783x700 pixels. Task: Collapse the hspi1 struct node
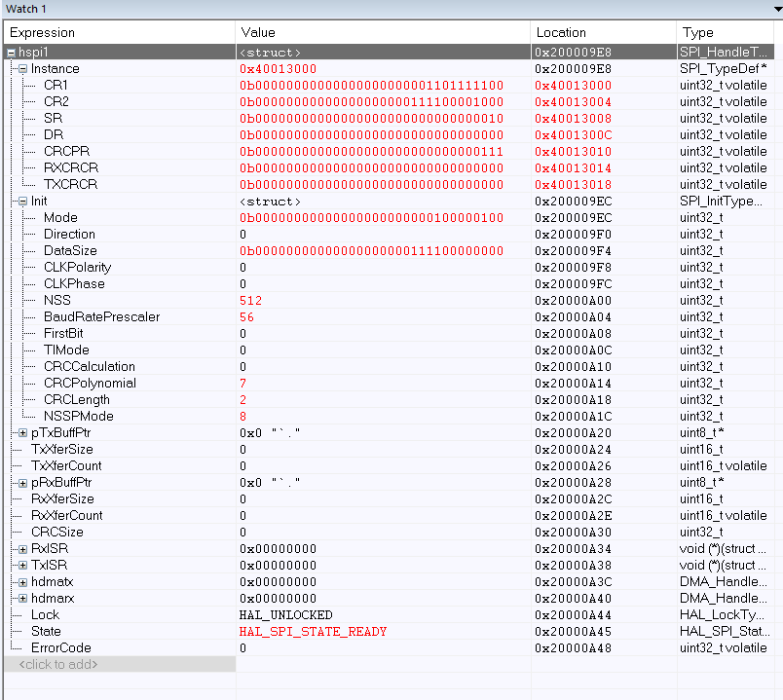click(11, 53)
